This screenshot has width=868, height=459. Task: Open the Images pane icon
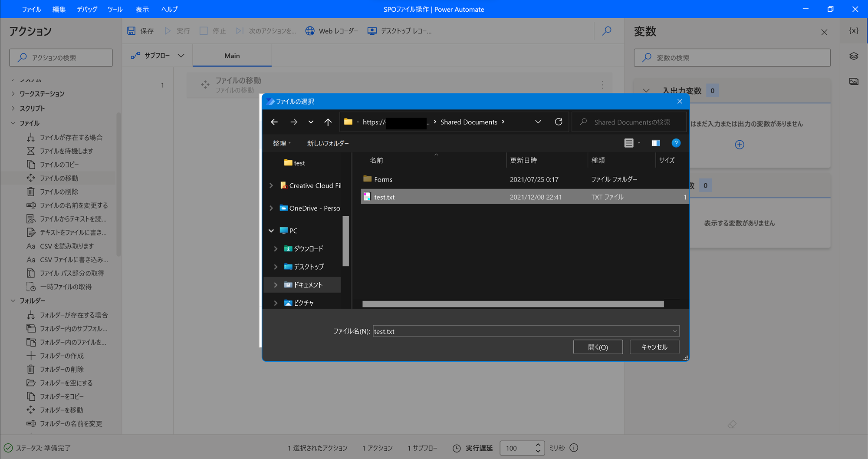click(x=854, y=82)
